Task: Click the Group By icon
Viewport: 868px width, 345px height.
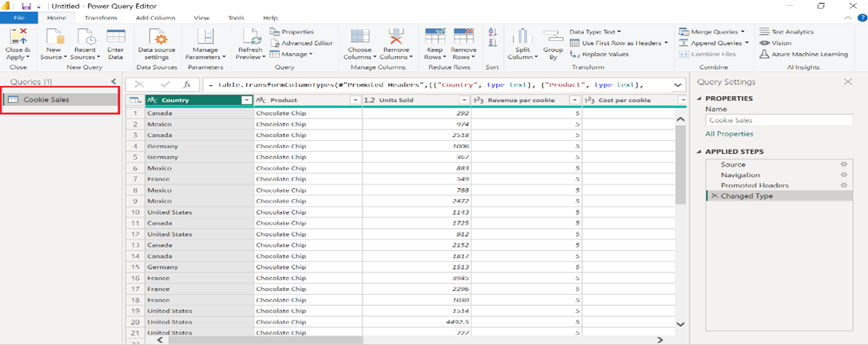Action: [553, 36]
